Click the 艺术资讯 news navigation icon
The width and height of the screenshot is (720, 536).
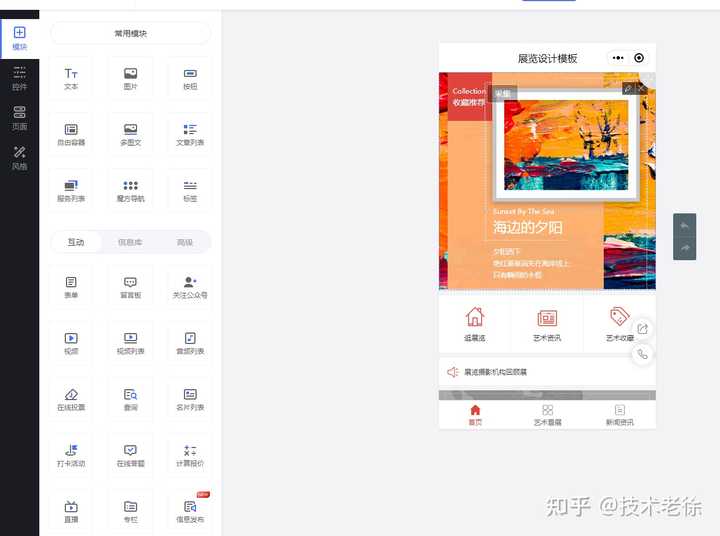click(547, 318)
